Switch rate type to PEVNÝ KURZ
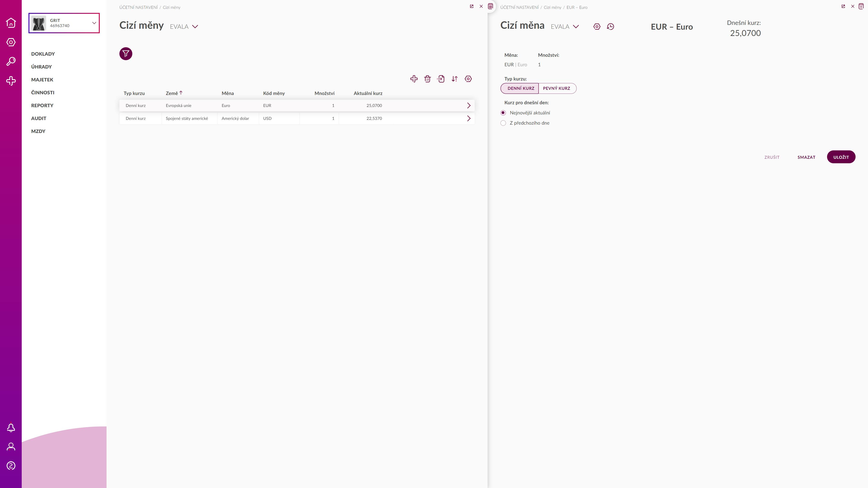This screenshot has height=488, width=868. [557, 88]
